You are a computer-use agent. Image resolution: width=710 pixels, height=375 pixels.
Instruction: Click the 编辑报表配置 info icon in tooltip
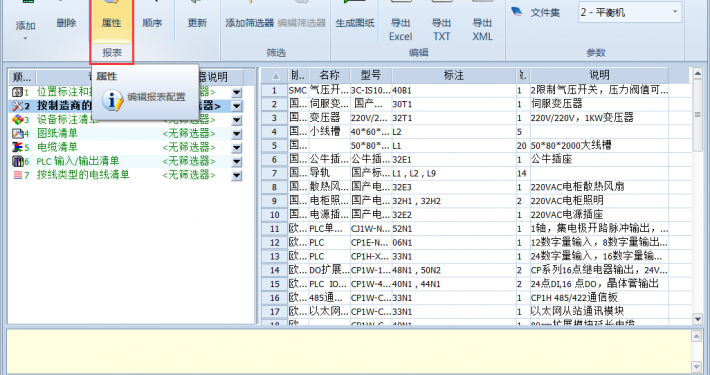pyautogui.click(x=112, y=99)
